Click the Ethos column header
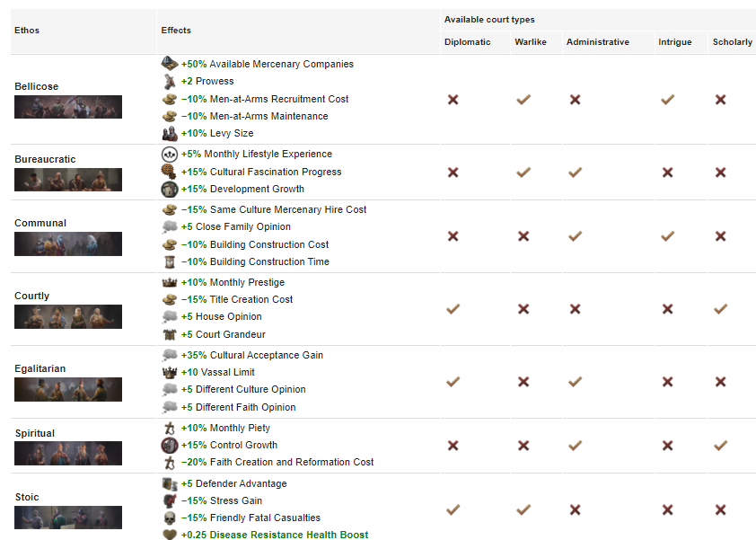Image resolution: width=756 pixels, height=540 pixels. [x=27, y=31]
